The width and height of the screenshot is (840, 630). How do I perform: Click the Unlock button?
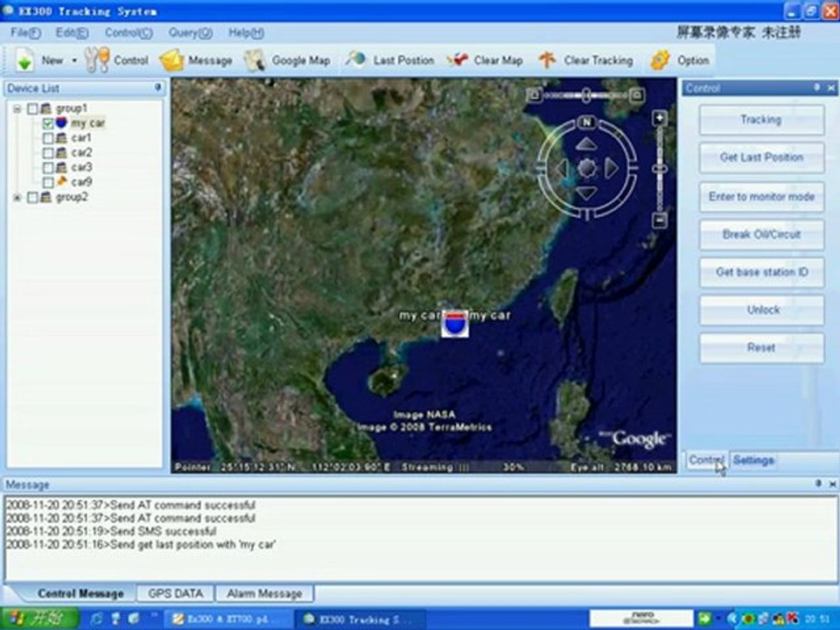click(761, 310)
